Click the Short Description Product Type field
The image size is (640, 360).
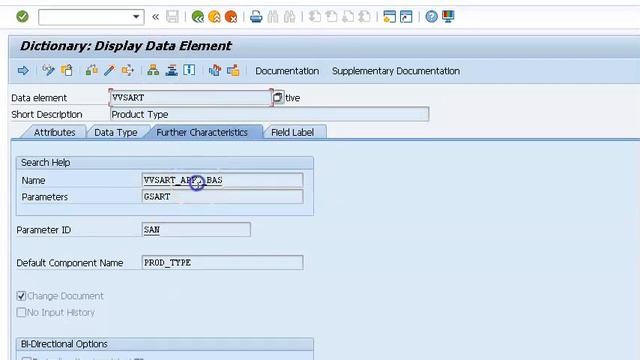tap(269, 115)
